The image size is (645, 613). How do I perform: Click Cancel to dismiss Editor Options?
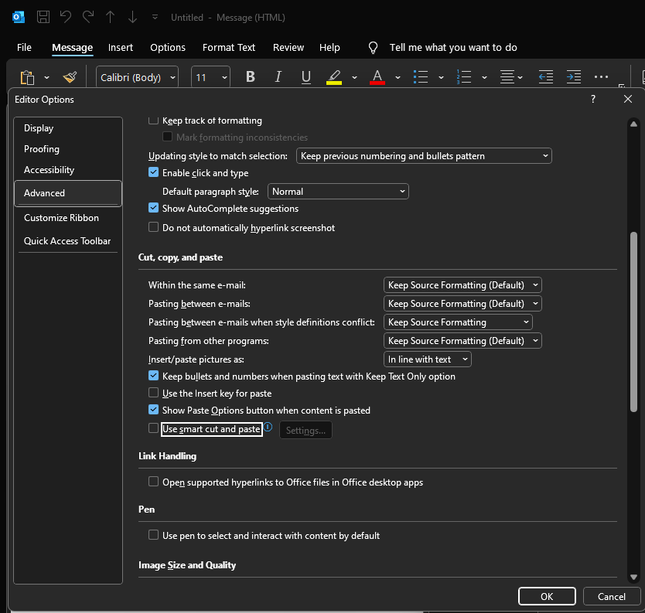[x=611, y=596]
